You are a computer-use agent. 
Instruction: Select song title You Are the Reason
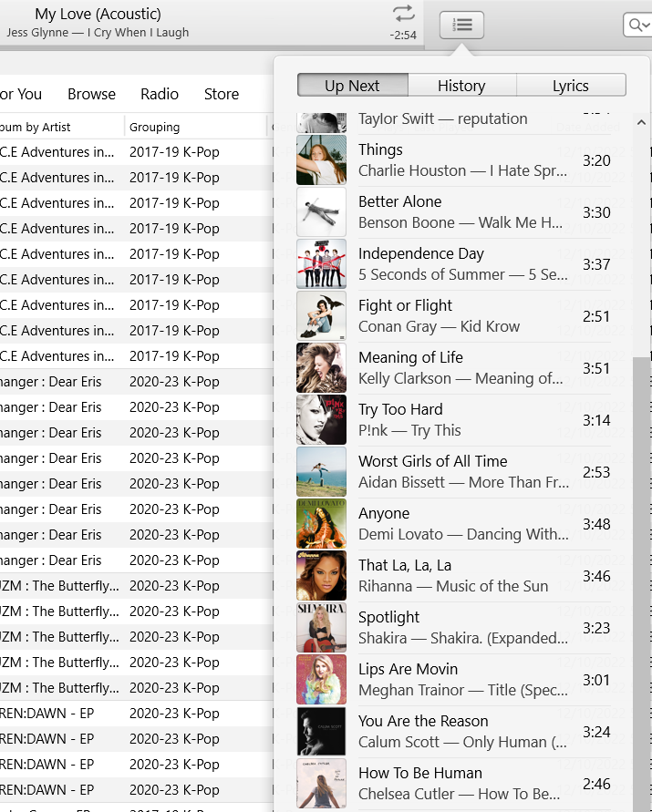point(423,722)
